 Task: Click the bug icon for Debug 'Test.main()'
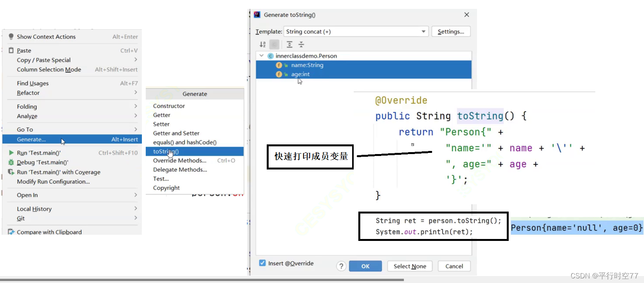(x=11, y=163)
